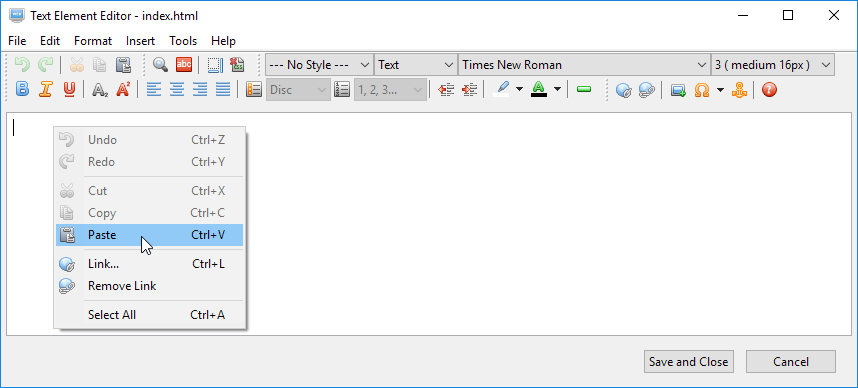Expand the Omega special characters arrow
The image size is (858, 388).
[720, 89]
